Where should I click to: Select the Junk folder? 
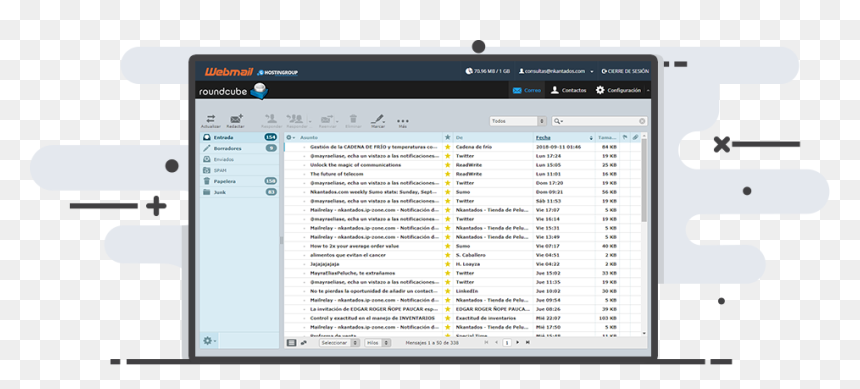point(240,192)
